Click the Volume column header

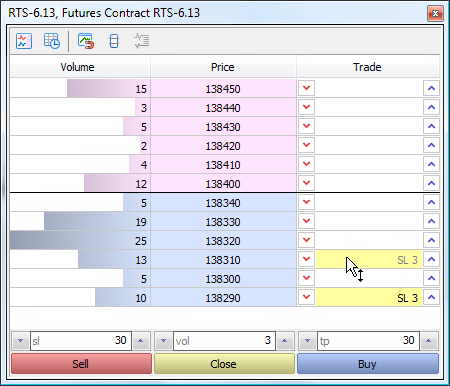tap(80, 67)
